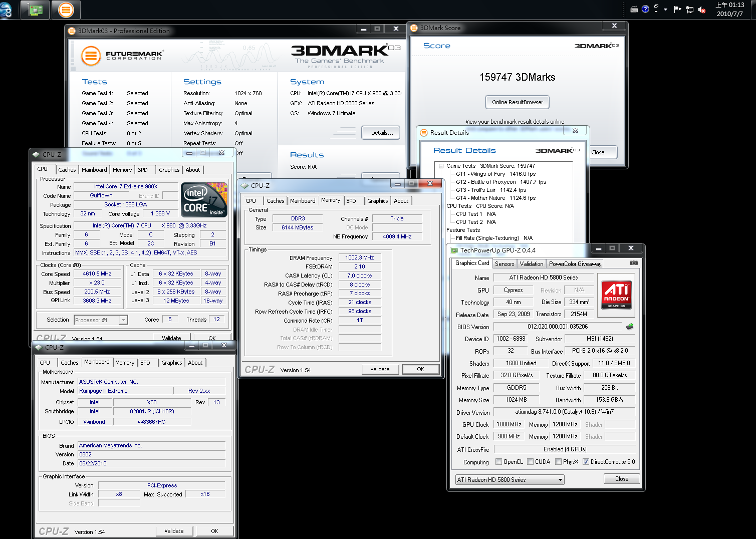Switch to the Validation tab in GPU-Z

click(531, 264)
